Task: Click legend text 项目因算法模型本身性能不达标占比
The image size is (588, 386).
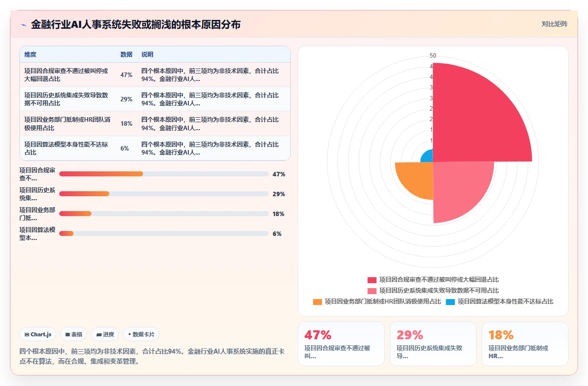Action: pyautogui.click(x=505, y=302)
